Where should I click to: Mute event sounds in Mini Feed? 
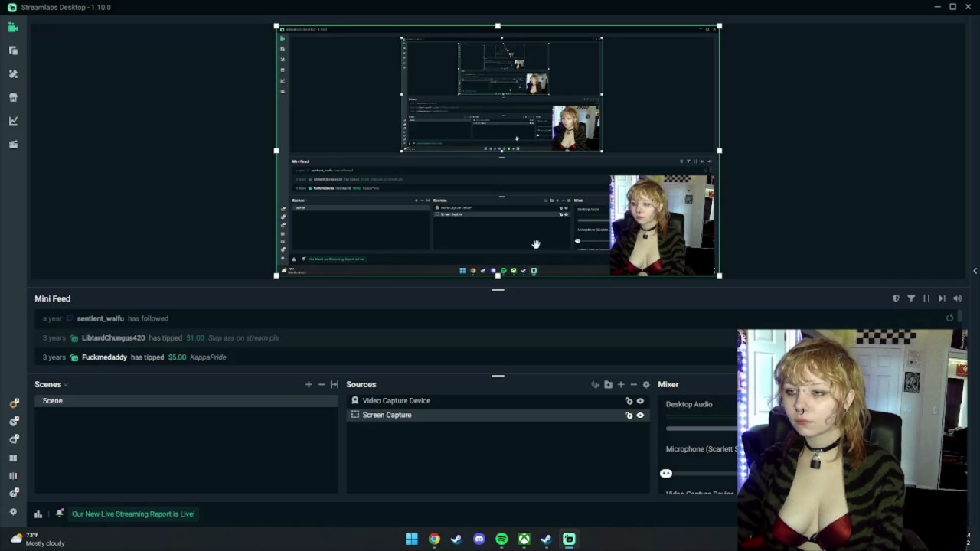coord(957,298)
